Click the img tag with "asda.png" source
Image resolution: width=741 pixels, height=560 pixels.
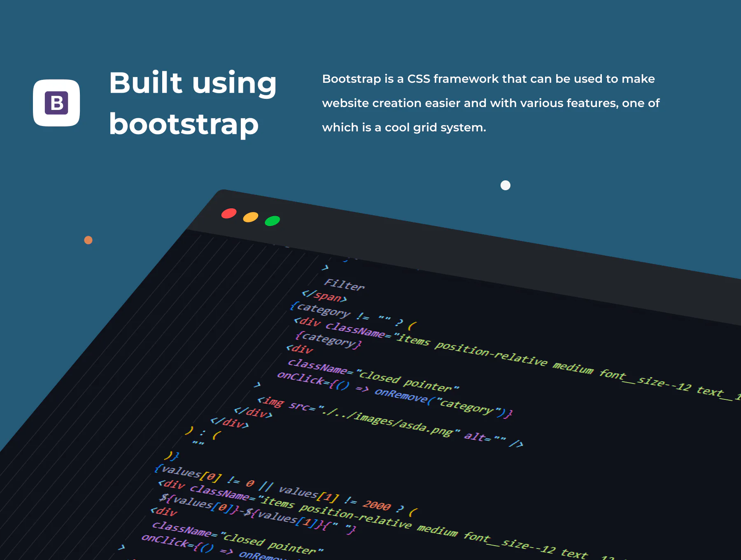coord(390,422)
